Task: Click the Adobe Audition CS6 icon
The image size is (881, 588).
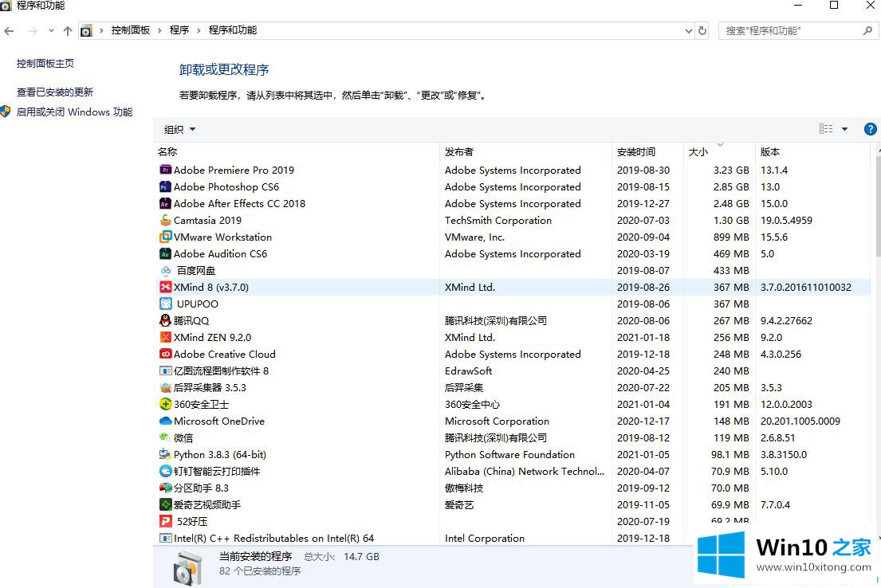Action: (x=165, y=254)
